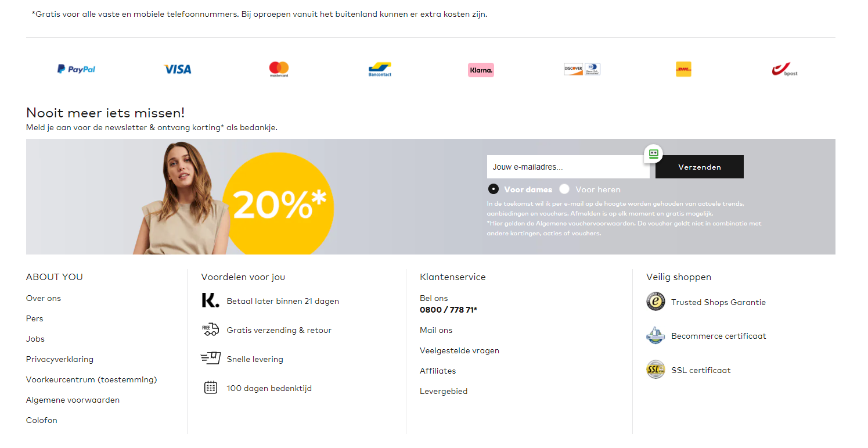Click the Bancontact logo
Image resolution: width=868 pixels, height=448 pixels.
380,70
